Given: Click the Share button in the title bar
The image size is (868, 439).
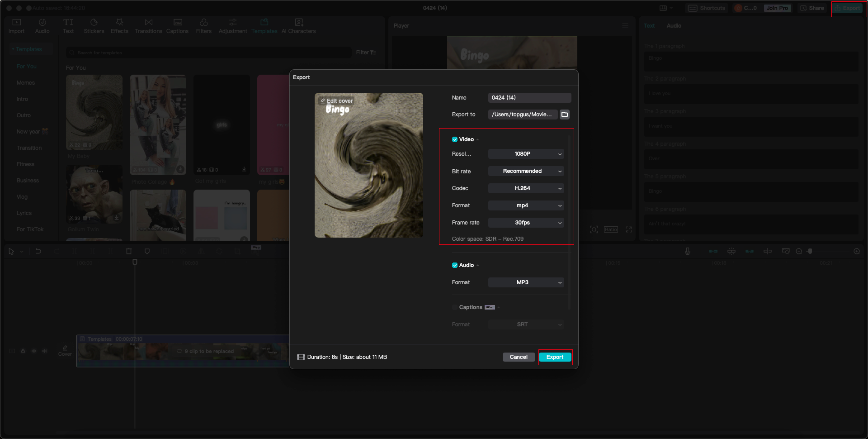Looking at the screenshot, I should click(812, 8).
